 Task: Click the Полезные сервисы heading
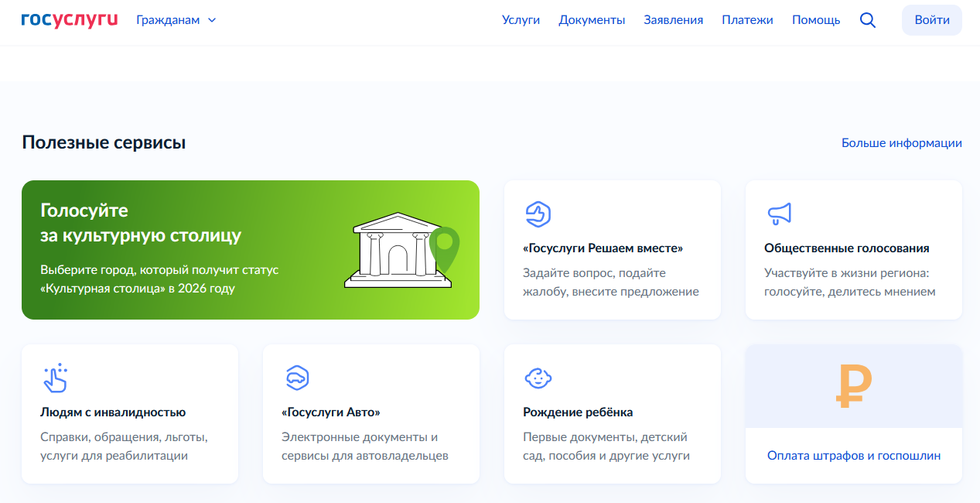pos(104,142)
